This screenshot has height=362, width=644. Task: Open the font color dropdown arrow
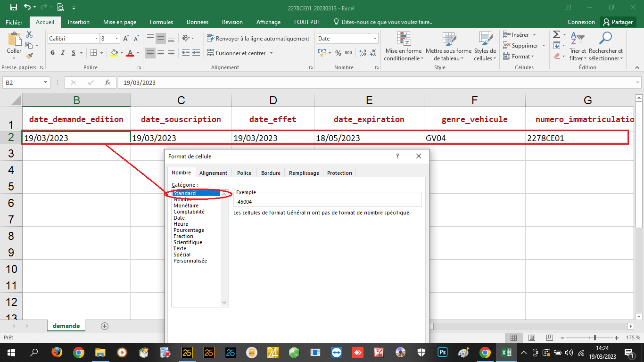coord(137,52)
